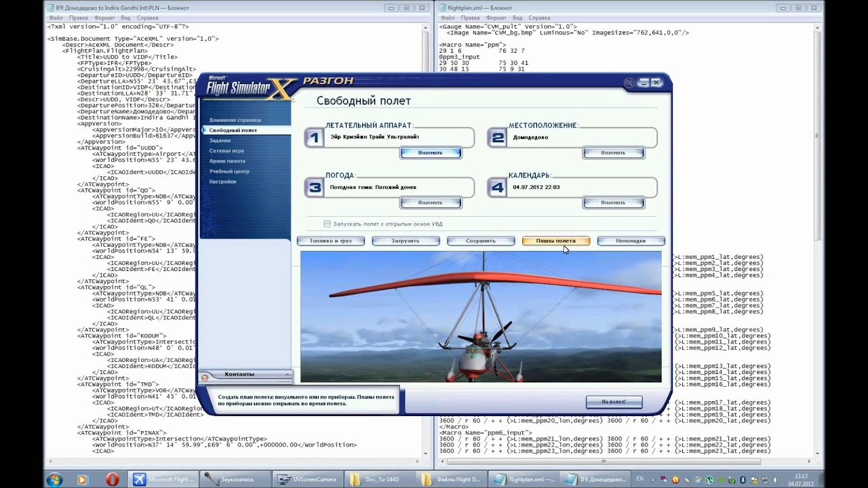
Task: Open Файл menu in flightplan.xml Notepad
Action: click(x=448, y=18)
